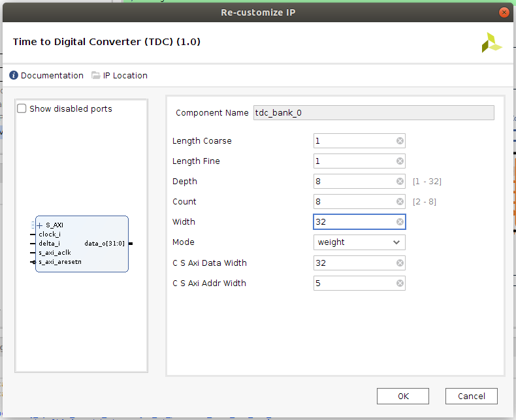Image resolution: width=516 pixels, height=420 pixels.
Task: Close the Re-customize IP window
Action: [x=504, y=12]
